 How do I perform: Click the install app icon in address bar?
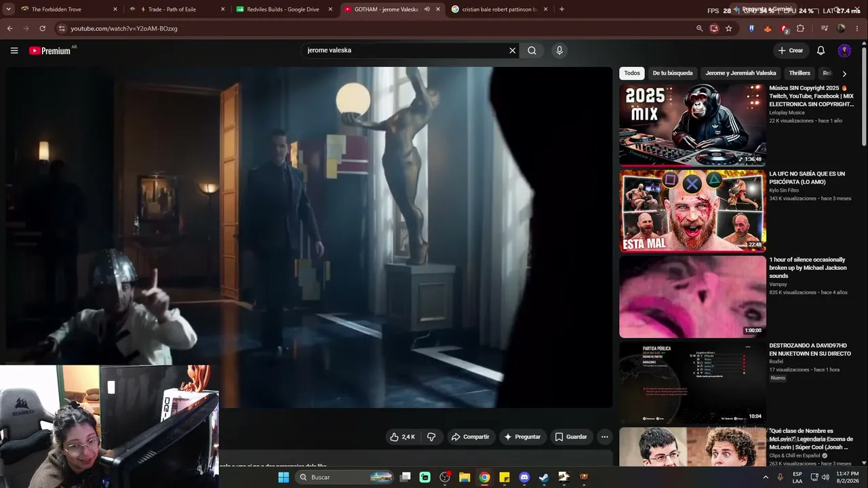click(714, 28)
